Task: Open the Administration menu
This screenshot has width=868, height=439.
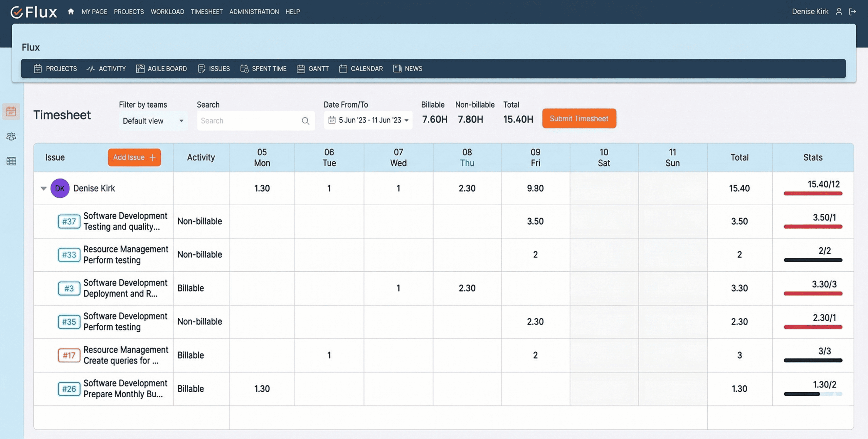Action: coord(254,11)
